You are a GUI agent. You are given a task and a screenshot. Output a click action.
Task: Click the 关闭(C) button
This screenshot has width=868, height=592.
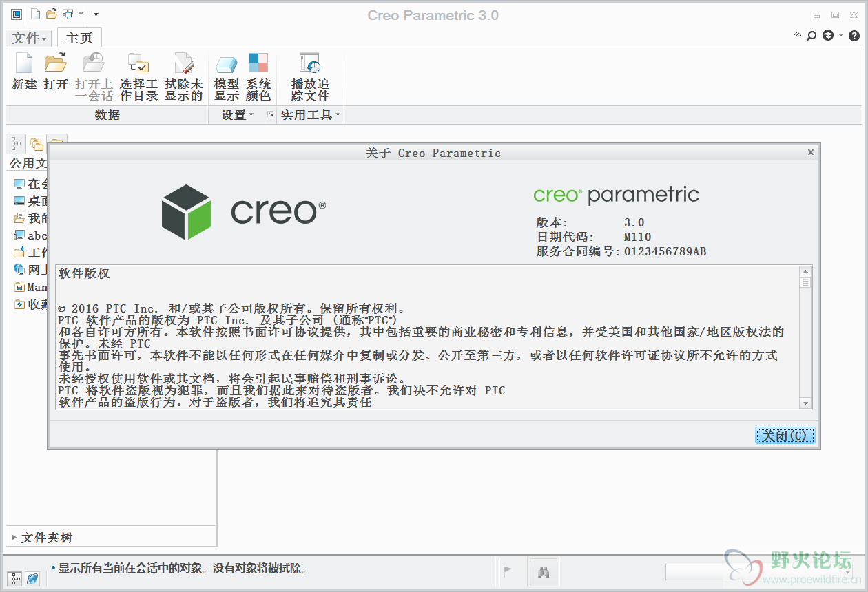click(x=785, y=436)
